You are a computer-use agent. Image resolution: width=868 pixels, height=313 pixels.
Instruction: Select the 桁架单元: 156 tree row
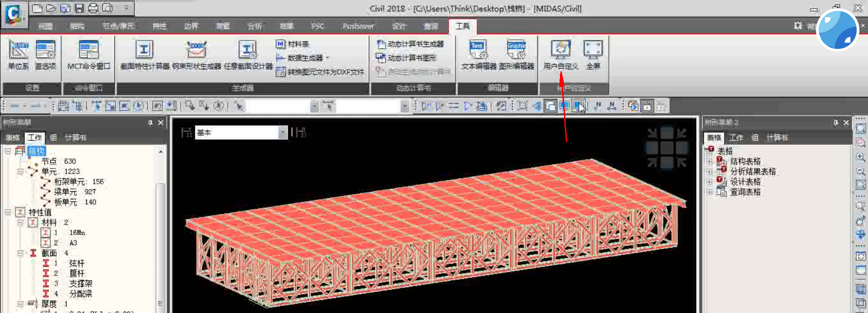click(79, 182)
